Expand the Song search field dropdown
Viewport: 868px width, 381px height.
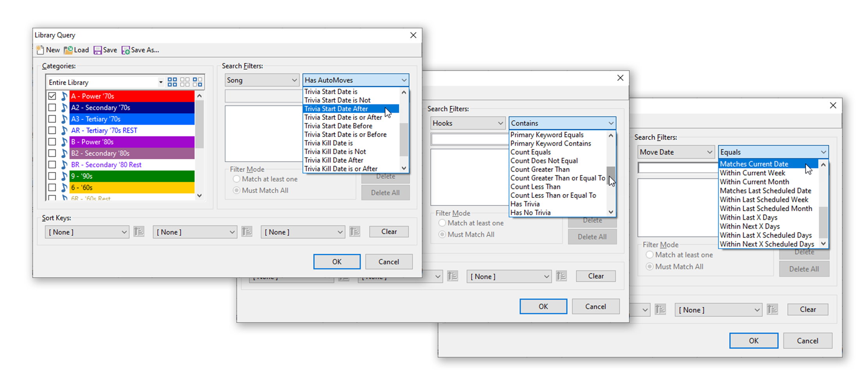click(x=294, y=80)
